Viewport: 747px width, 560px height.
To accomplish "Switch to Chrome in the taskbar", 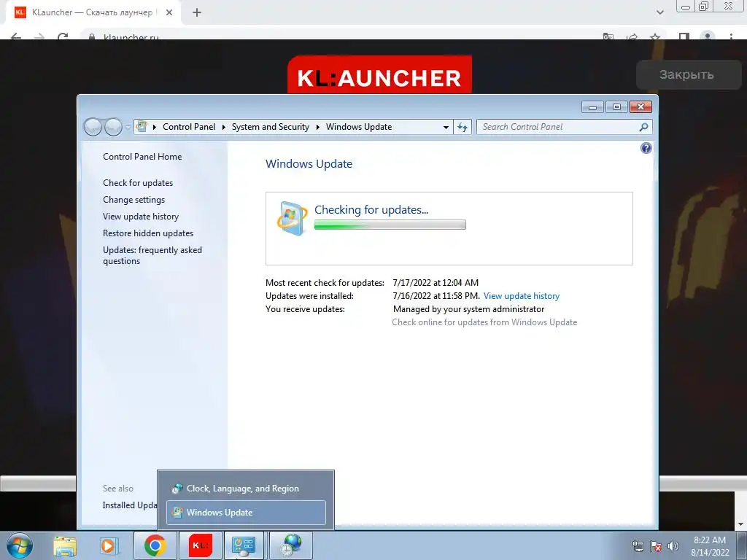I will pyautogui.click(x=155, y=545).
